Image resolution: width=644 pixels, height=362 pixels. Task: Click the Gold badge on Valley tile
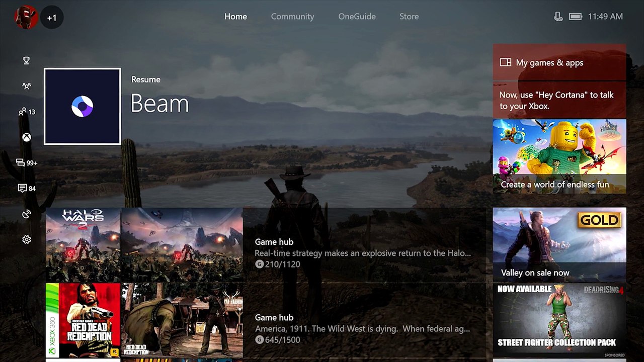(x=599, y=220)
